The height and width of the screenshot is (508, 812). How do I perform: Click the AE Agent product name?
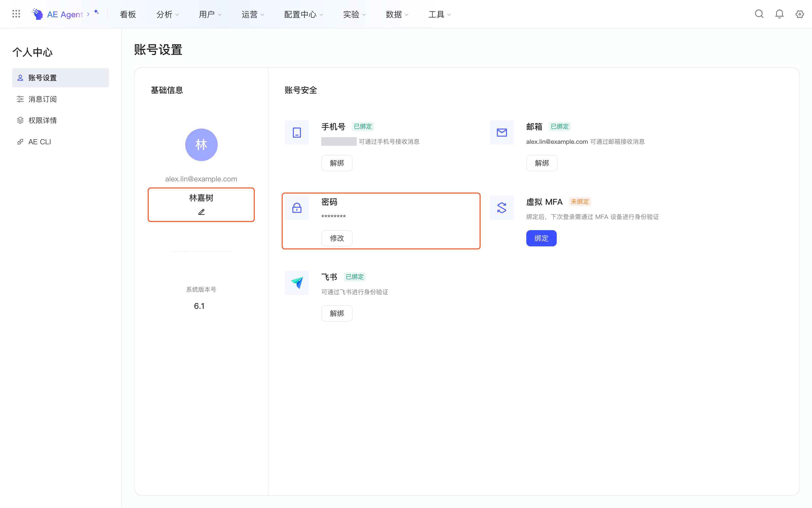pyautogui.click(x=65, y=14)
